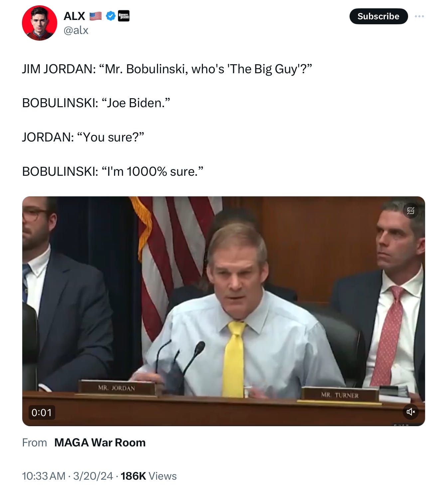The image size is (448, 490).
Task: Click the tweet line asking who's 'The Big Guy'
Action: point(167,69)
